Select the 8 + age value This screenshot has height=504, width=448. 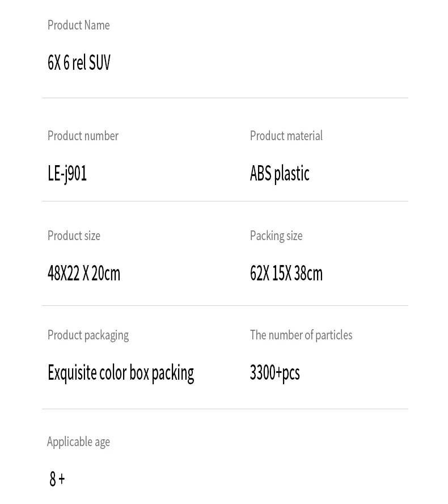point(57,478)
